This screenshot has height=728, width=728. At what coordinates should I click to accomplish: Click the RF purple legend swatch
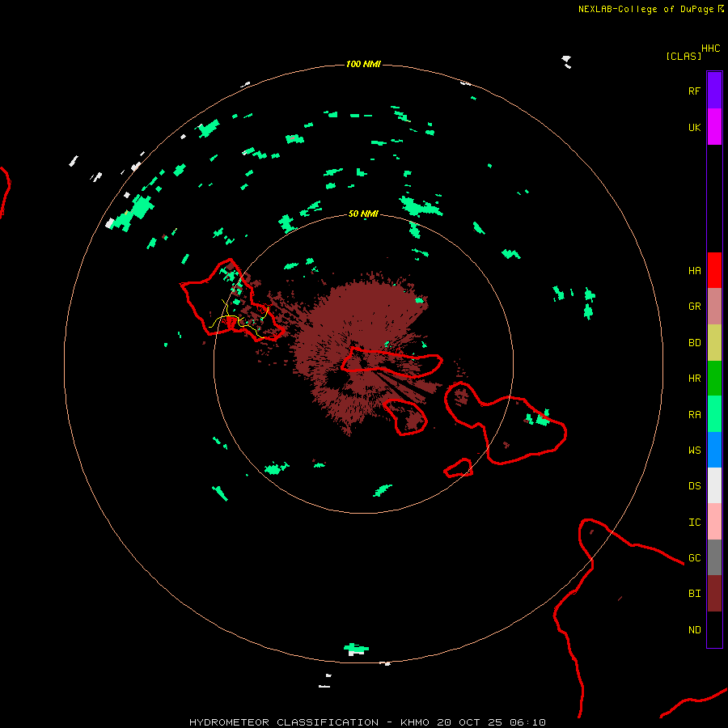tap(714, 91)
